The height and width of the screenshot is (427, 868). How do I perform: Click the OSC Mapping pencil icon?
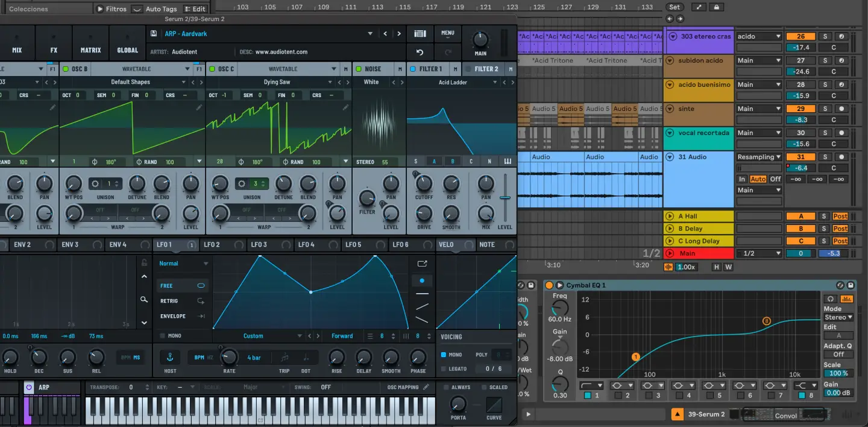click(426, 387)
